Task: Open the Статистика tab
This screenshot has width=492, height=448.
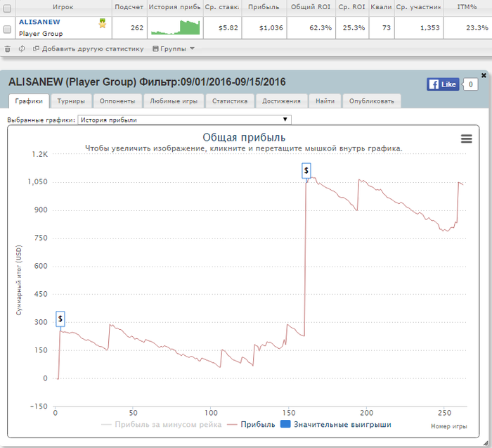Action: (230, 101)
